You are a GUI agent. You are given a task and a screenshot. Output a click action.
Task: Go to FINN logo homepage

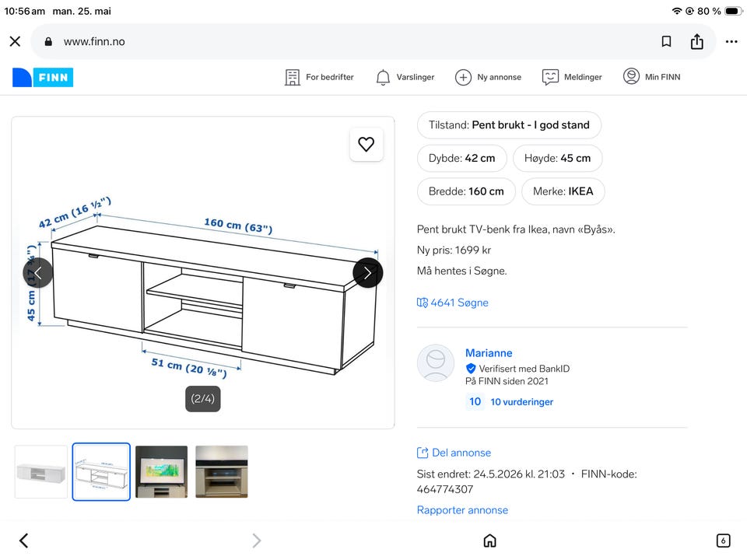click(x=43, y=77)
